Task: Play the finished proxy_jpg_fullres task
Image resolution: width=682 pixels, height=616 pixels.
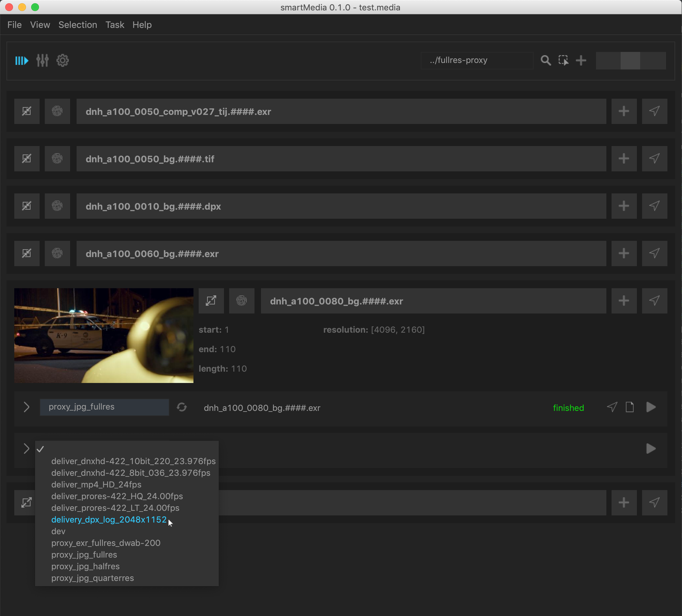Action: click(651, 407)
